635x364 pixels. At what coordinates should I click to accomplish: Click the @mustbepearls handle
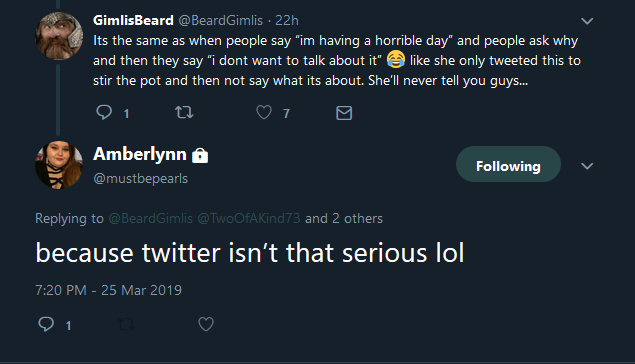(141, 179)
